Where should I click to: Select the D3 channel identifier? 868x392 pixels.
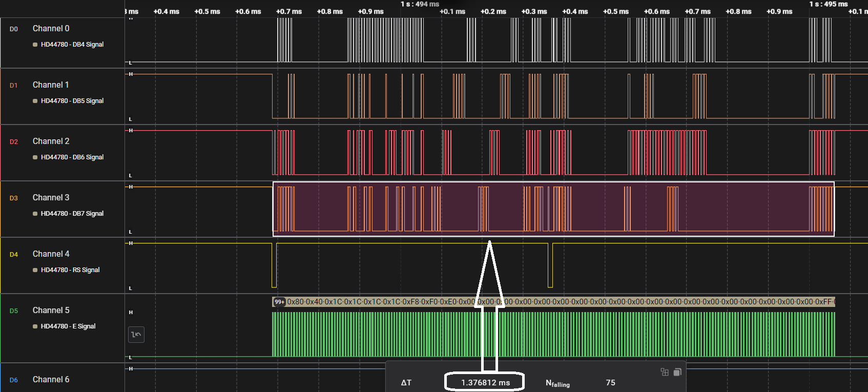coord(14,198)
